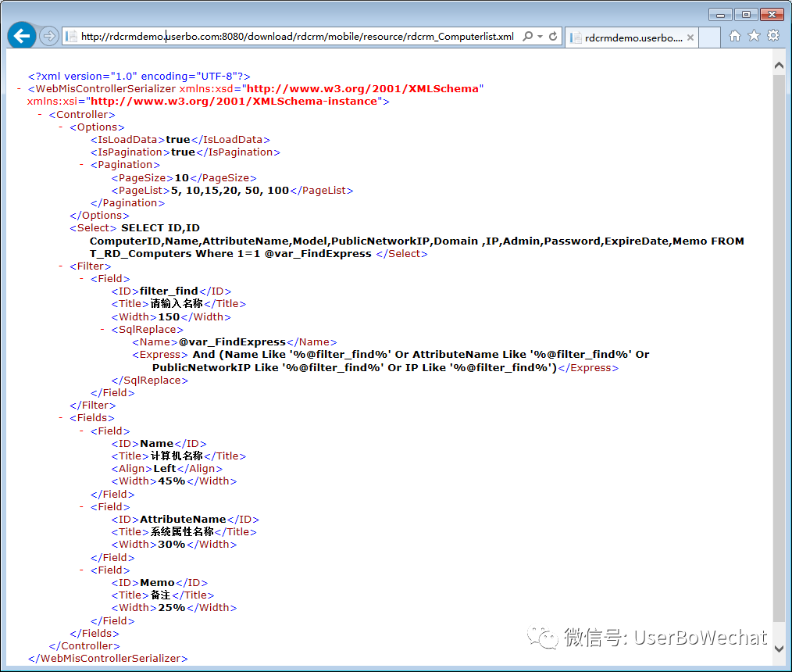The height and width of the screenshot is (672, 792).
Task: Click the Express line starting 'And (Name Like'
Action: pyautogui.click(x=421, y=355)
